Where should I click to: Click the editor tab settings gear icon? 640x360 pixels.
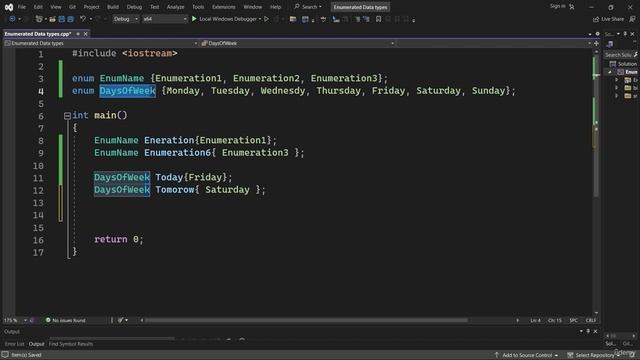point(597,34)
